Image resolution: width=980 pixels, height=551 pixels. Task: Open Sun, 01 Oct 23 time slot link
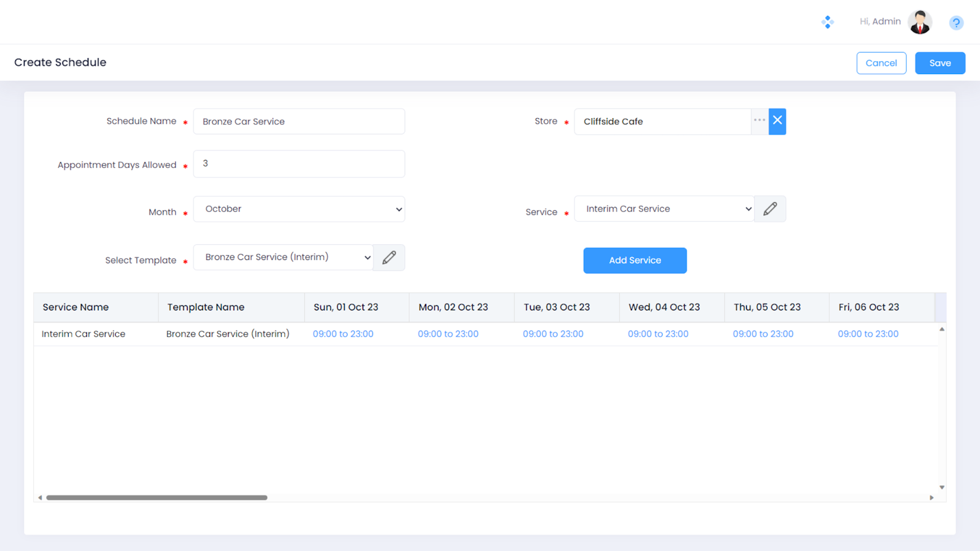point(343,334)
